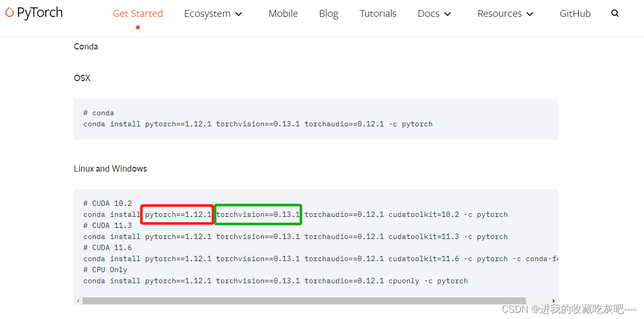Click the OSX heading text
Image resolution: width=644 pixels, height=319 pixels.
(82, 78)
